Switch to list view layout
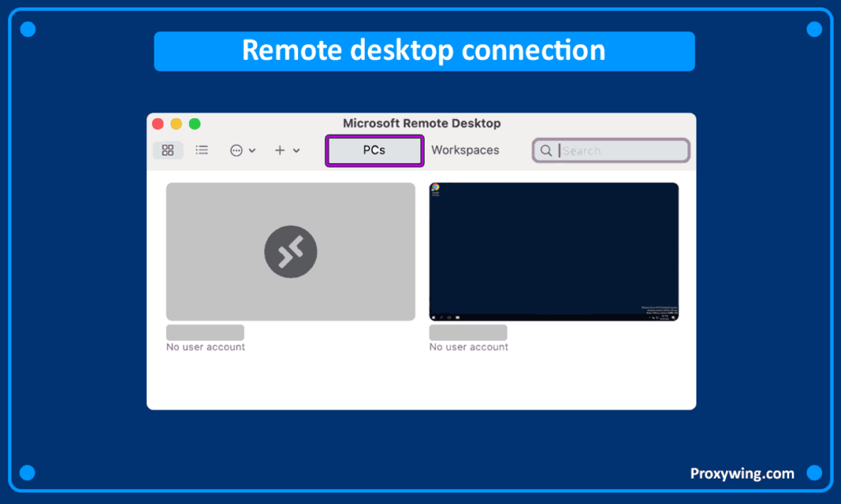The image size is (841, 504). (202, 150)
